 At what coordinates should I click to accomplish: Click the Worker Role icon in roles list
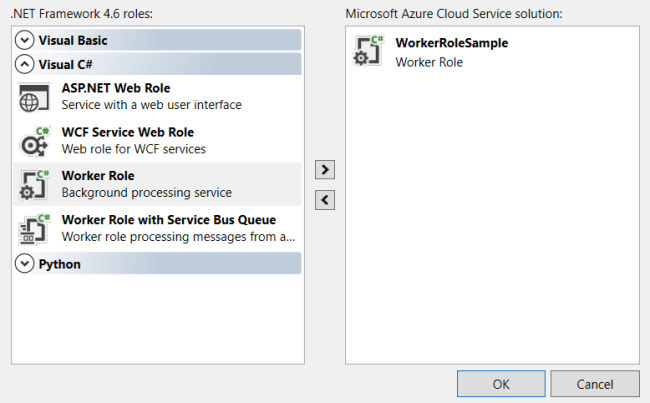pyautogui.click(x=34, y=185)
